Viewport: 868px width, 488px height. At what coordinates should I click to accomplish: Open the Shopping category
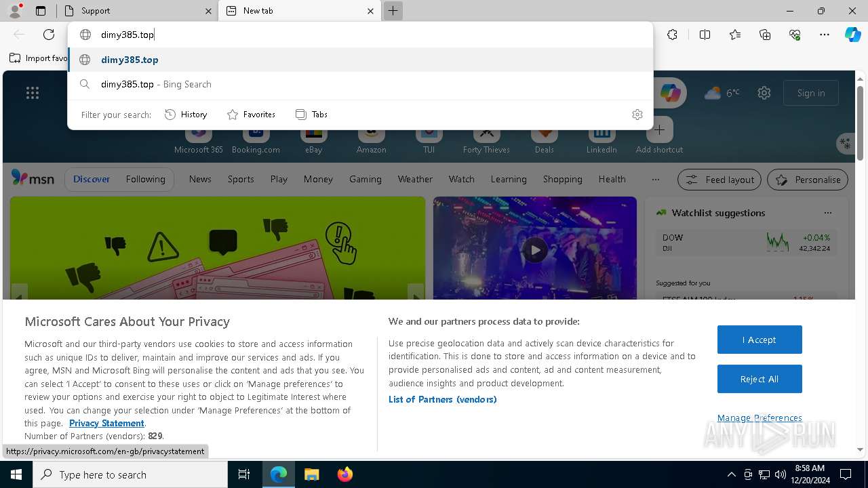562,179
